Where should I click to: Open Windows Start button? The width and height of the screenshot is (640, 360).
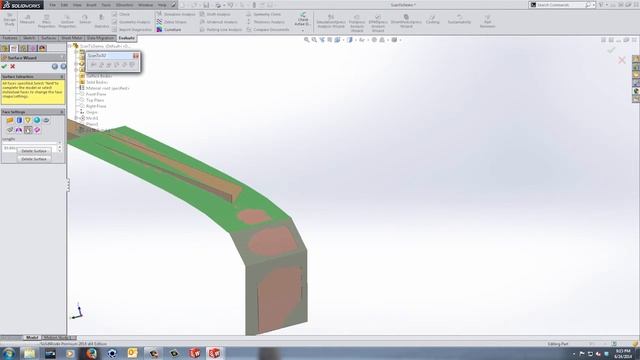tap(9, 353)
